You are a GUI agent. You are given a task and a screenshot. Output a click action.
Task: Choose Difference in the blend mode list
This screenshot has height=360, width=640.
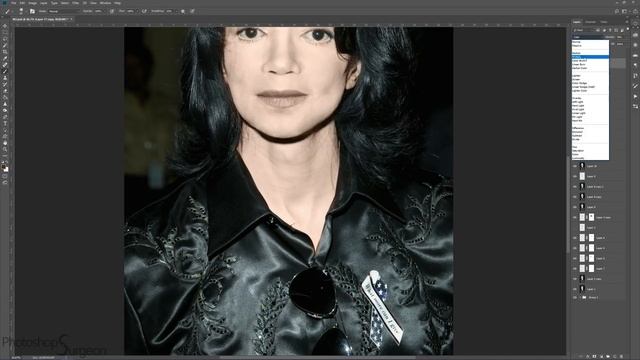590,128
